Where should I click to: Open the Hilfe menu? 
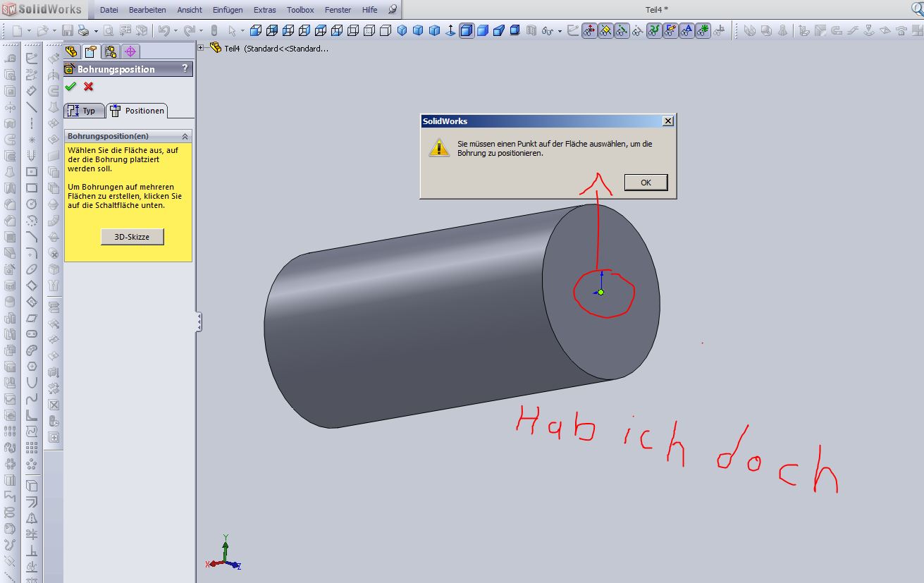pyautogui.click(x=369, y=10)
